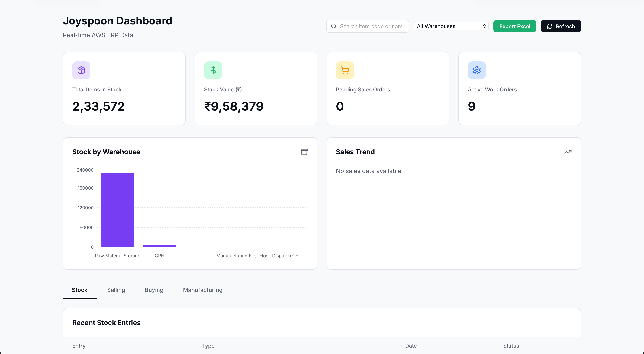Click the Dispatch GF axis label

[x=285, y=256]
